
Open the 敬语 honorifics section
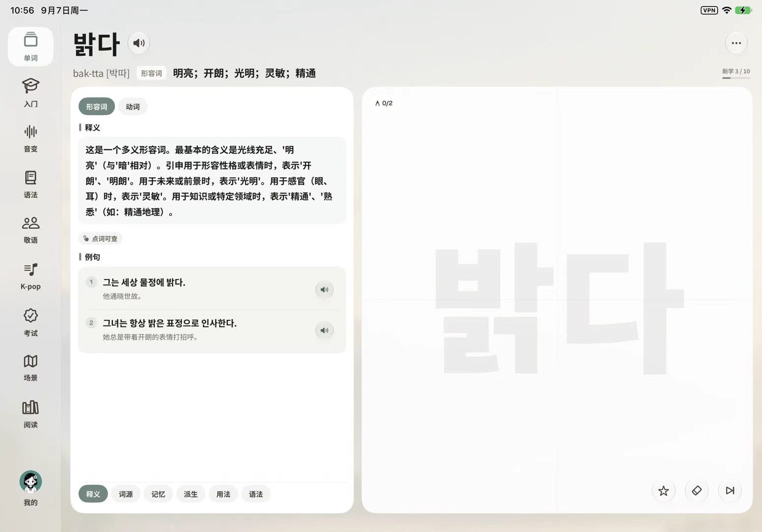click(31, 230)
